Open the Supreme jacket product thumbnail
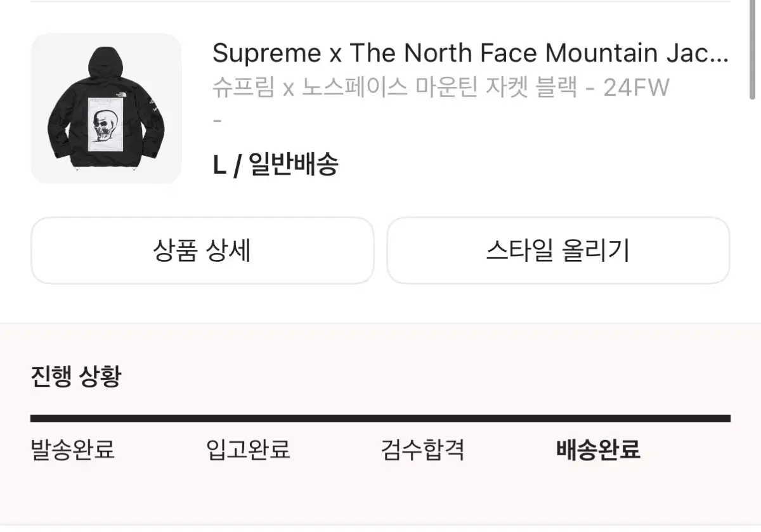The height and width of the screenshot is (532, 761). (107, 109)
